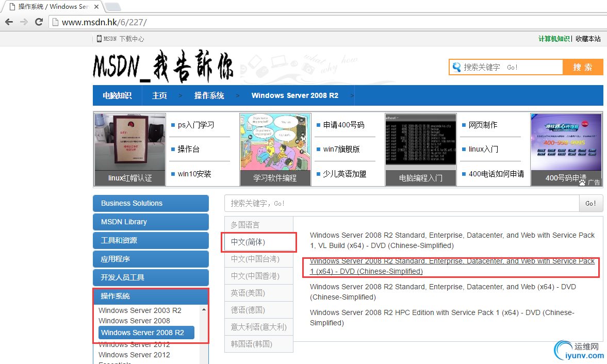Switch to 德语(德国) language tab
The width and height of the screenshot is (607, 364).
point(258,310)
